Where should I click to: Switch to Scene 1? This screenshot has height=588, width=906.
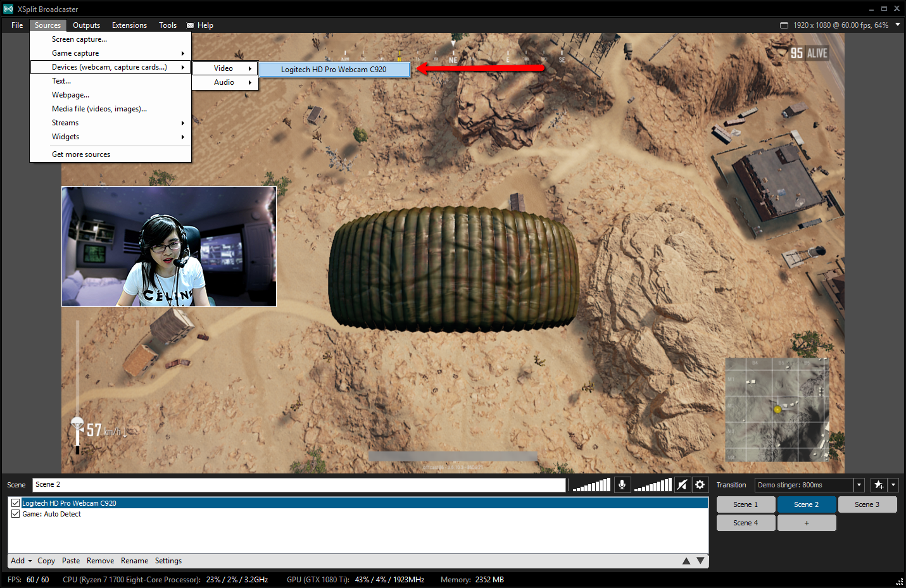coord(746,504)
